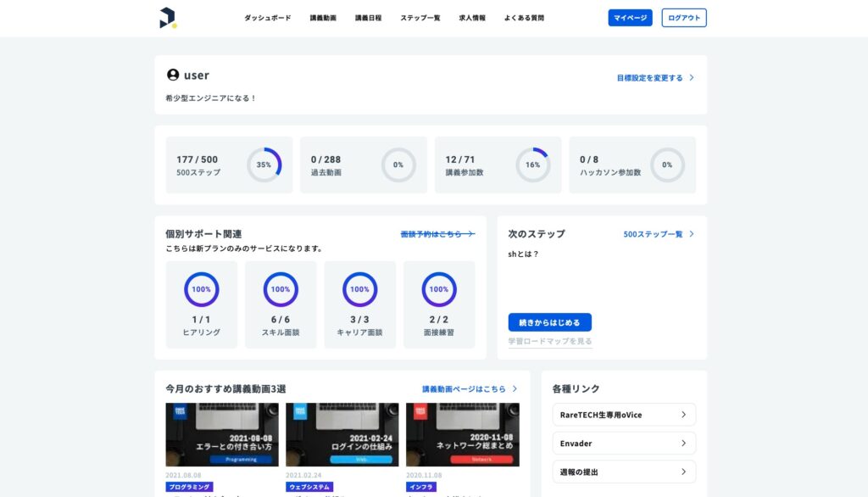
Task: Click the user profile avatar icon
Action: (173, 75)
